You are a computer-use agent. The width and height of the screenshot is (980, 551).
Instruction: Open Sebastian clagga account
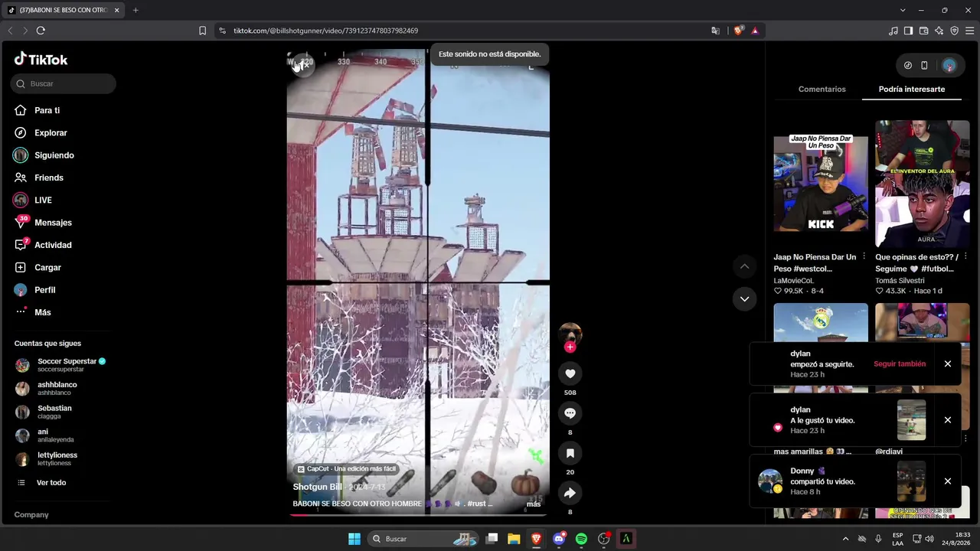[x=43, y=412]
